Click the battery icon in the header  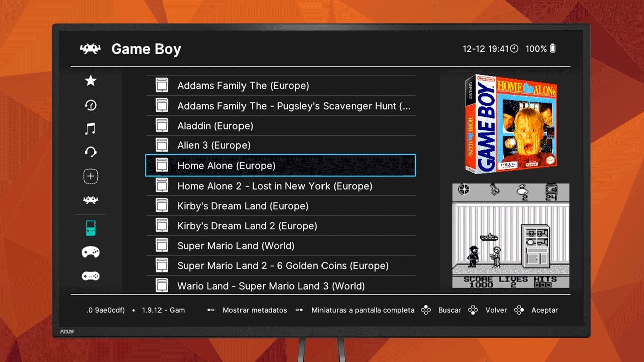(x=553, y=49)
